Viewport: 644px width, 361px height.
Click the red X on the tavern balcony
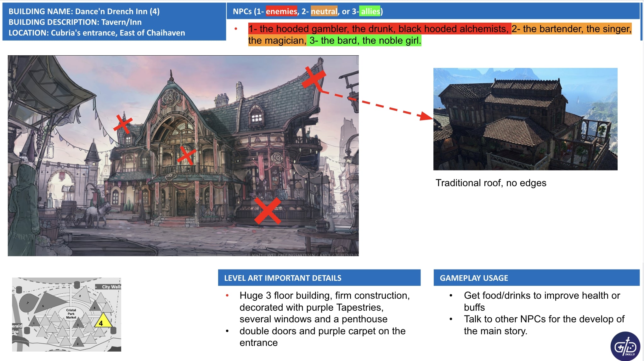(186, 155)
